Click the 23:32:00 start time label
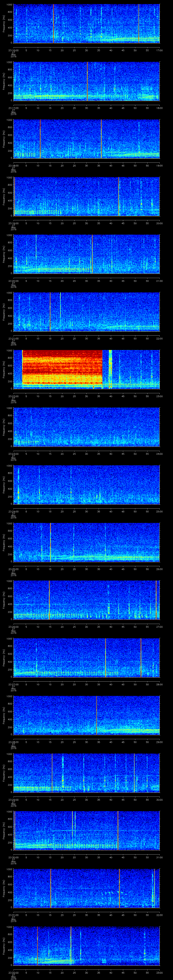The height and width of the screenshot is (980, 173). (14, 972)
